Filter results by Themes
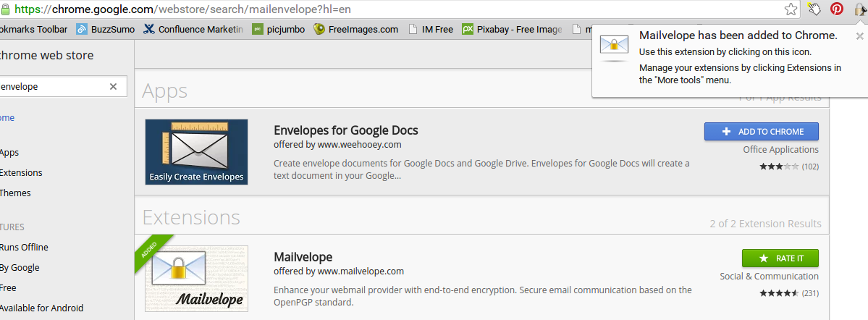The height and width of the screenshot is (320, 868). point(15,193)
